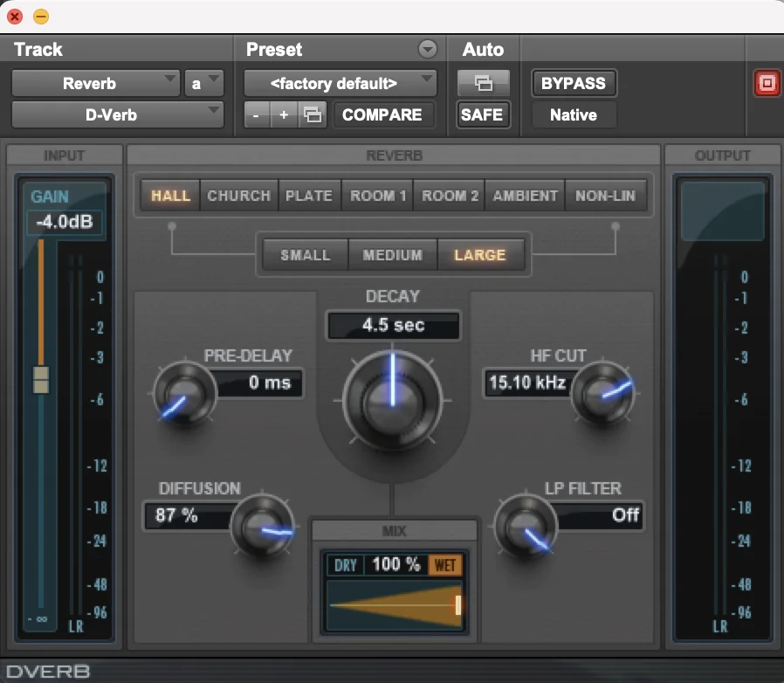Toggle the COMPARE button
784x683 pixels.
[x=382, y=115]
